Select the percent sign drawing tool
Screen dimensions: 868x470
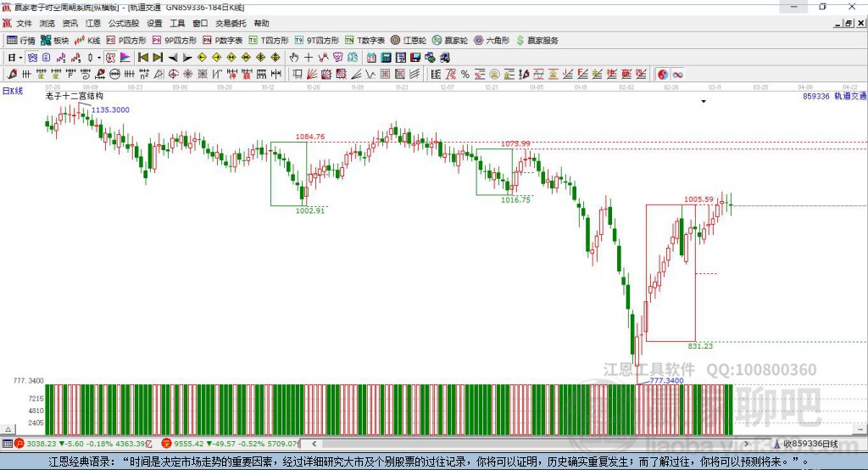pyautogui.click(x=465, y=74)
